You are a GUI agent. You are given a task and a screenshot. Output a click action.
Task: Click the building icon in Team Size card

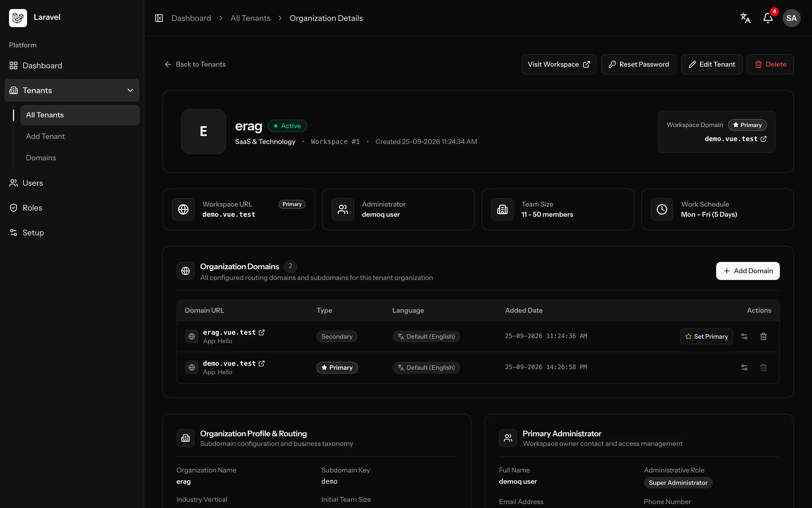502,209
